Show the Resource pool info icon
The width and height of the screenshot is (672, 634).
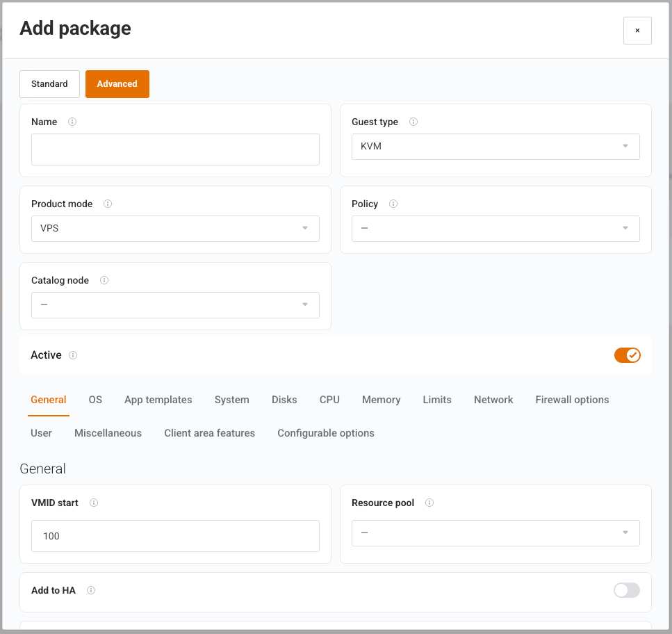pyautogui.click(x=429, y=503)
